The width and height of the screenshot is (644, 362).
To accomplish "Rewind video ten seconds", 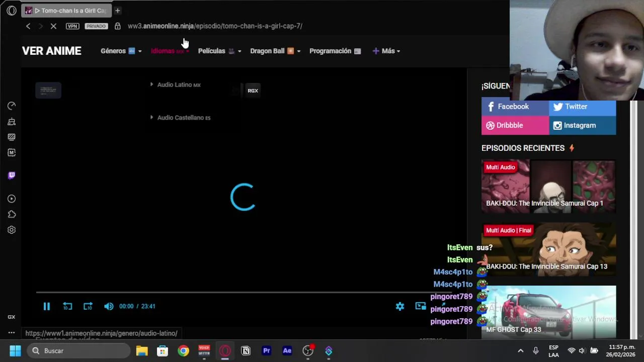I will (67, 306).
